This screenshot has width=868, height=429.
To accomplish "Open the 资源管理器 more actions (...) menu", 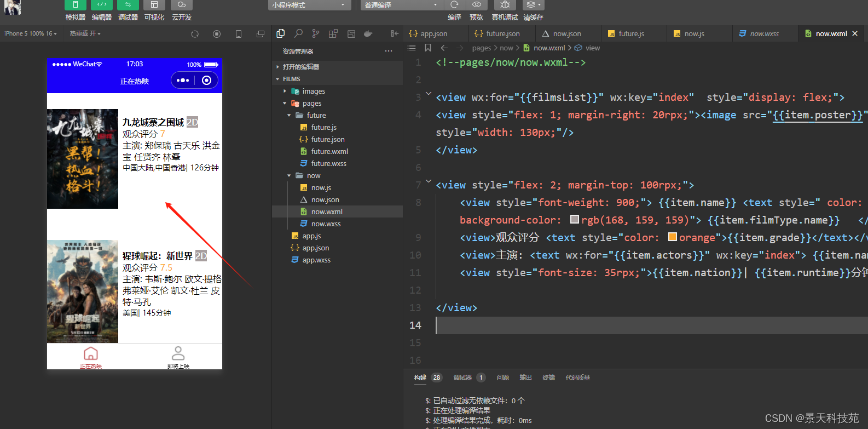I will point(389,51).
